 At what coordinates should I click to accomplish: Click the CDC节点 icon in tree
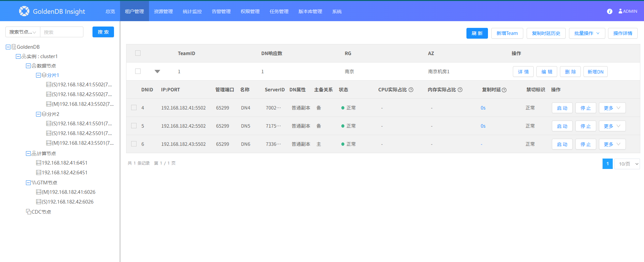(29, 212)
